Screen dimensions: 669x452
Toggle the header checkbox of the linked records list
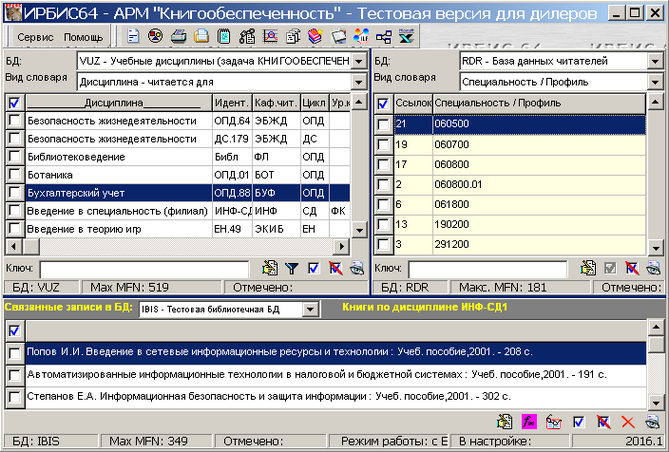(15, 331)
